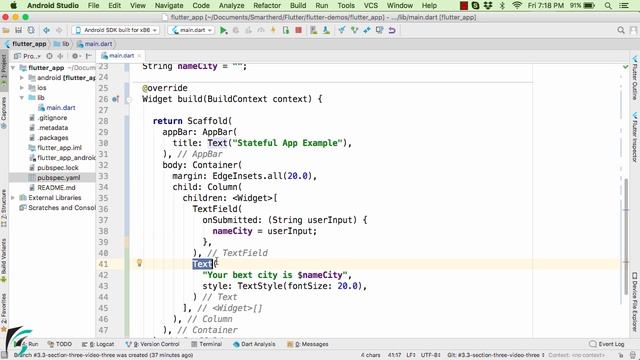This screenshot has width=640, height=360.
Task: Click the Git branch widget in status bar
Action: 496,355
